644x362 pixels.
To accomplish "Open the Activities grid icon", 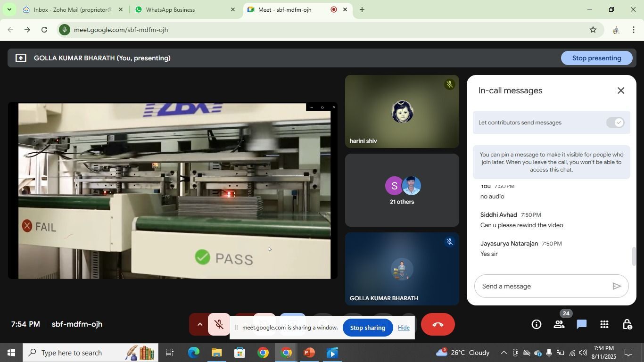I will click(x=604, y=324).
